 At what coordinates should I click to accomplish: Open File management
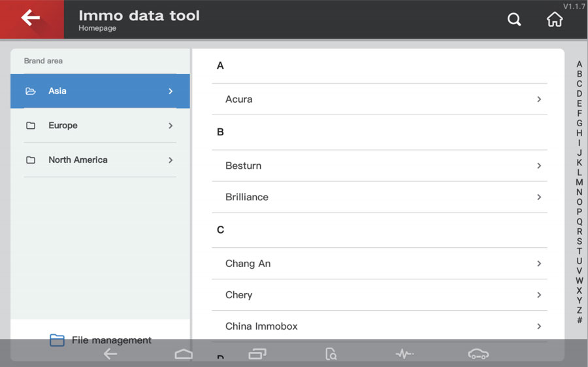(101, 340)
